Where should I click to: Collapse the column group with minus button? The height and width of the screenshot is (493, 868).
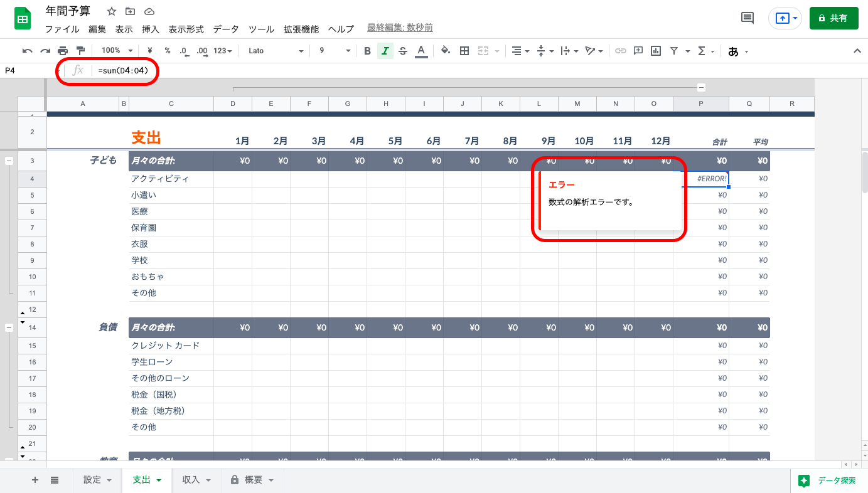coord(701,88)
